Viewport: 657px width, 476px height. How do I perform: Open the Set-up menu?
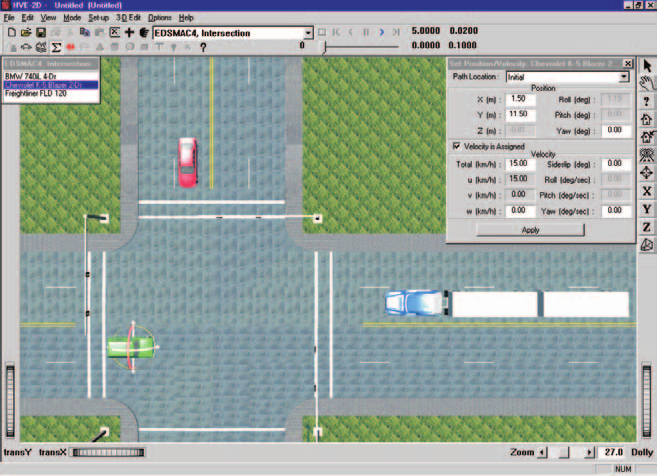[x=98, y=18]
